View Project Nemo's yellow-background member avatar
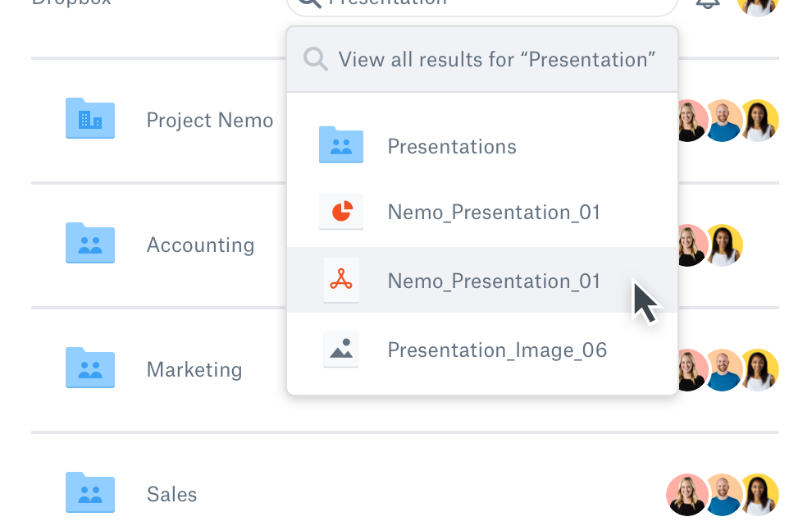Screen dimensions: 812x526 point(760,121)
